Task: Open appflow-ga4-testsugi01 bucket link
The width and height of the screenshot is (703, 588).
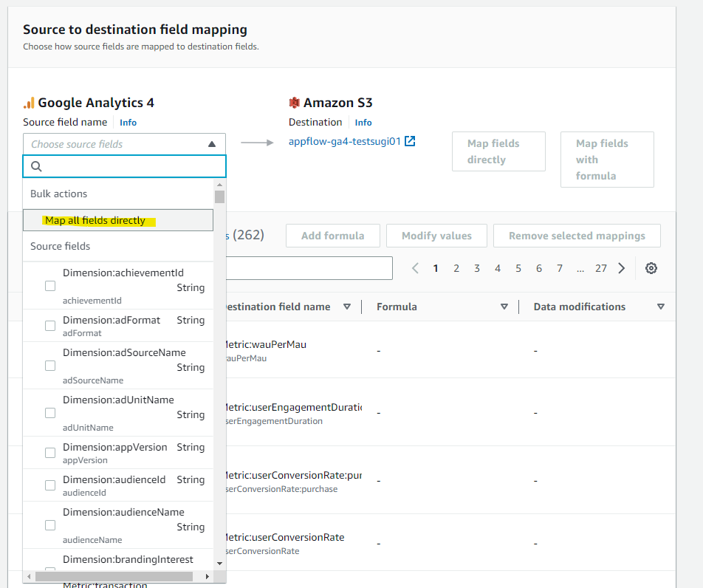Action: (x=344, y=141)
